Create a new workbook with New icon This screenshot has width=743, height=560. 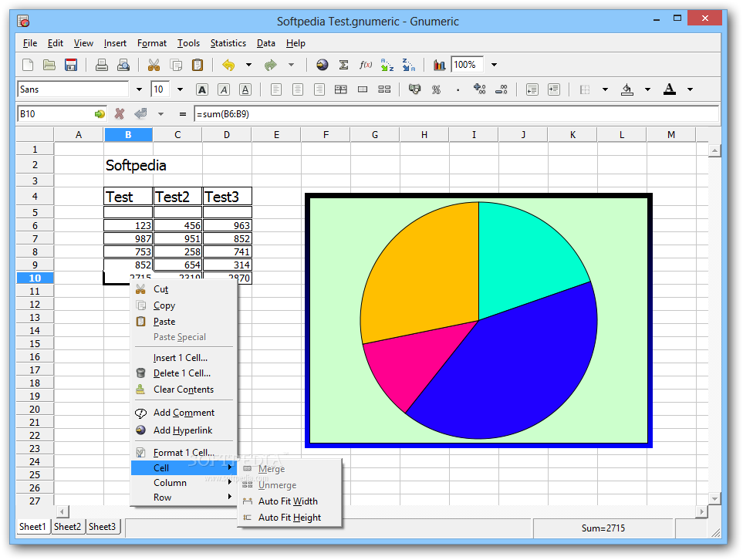28,65
